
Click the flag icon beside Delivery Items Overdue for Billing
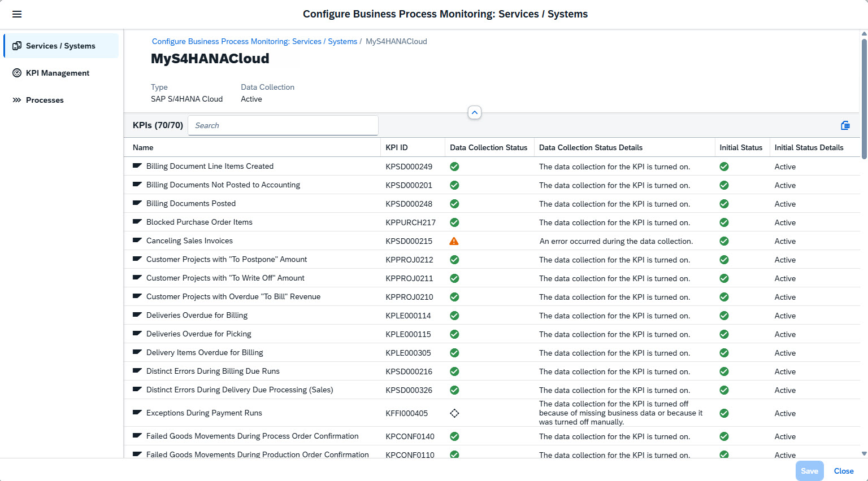137,352
